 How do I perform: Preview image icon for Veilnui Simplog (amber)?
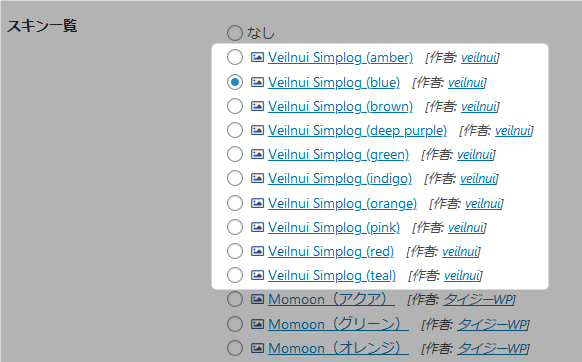click(x=257, y=57)
